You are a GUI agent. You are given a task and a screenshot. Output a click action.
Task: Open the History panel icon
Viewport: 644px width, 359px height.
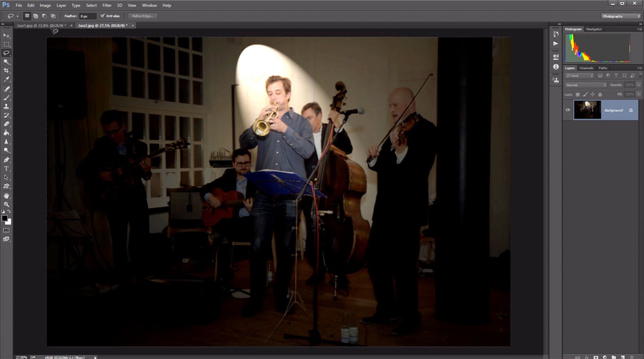pos(556,34)
